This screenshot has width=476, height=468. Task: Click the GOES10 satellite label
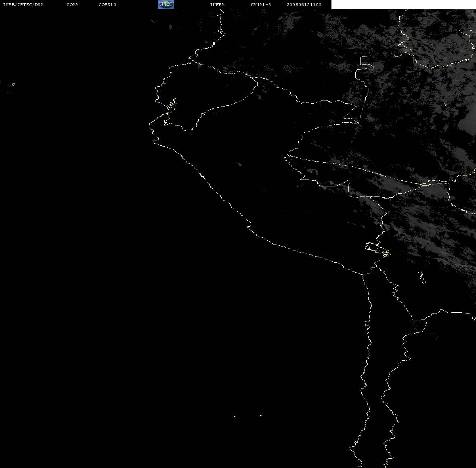[107, 4]
